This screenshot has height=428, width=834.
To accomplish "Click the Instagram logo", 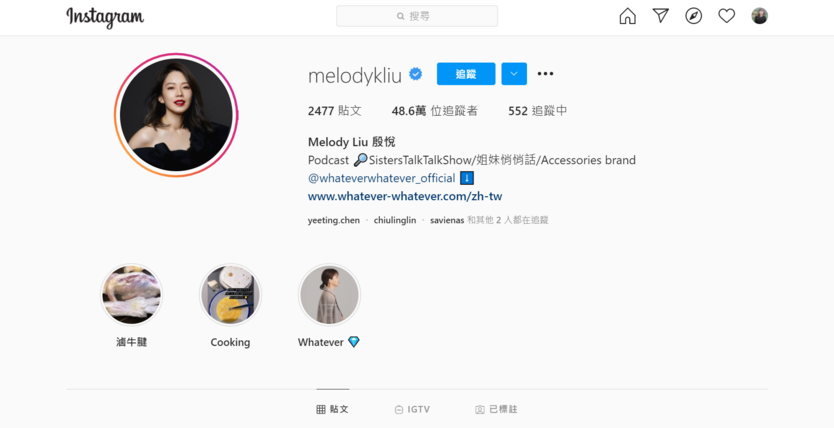I will tap(105, 17).
